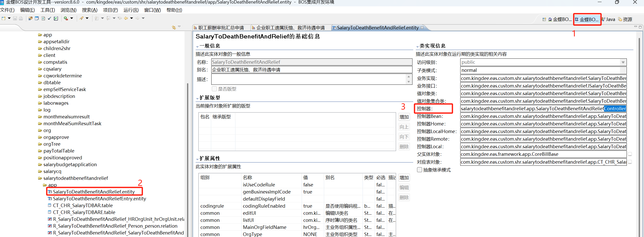Click 增加 beside the 扩展属性 table
644x237 pixels.
[x=404, y=178]
